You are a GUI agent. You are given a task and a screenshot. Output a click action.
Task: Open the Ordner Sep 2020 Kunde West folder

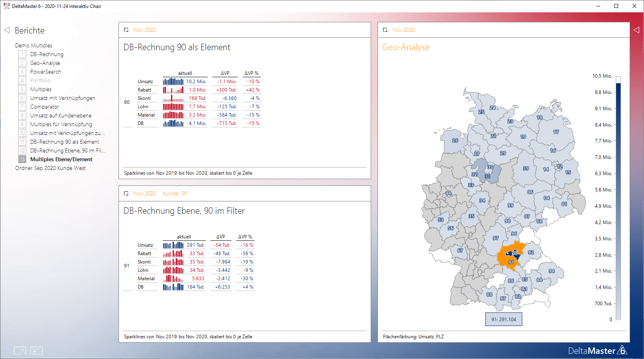click(50, 168)
